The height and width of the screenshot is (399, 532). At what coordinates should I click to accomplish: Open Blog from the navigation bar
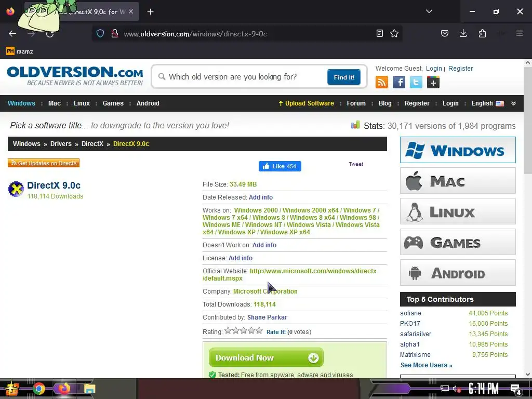(x=385, y=103)
